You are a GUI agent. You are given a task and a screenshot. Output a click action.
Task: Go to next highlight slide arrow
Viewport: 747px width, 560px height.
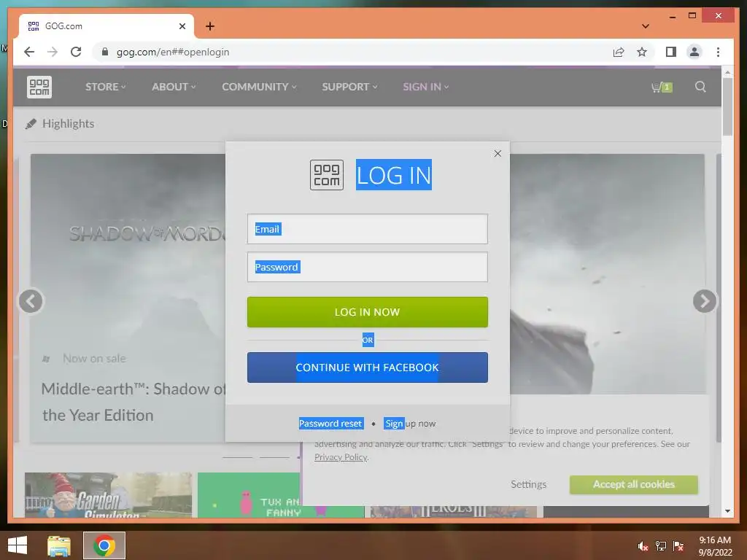704,301
